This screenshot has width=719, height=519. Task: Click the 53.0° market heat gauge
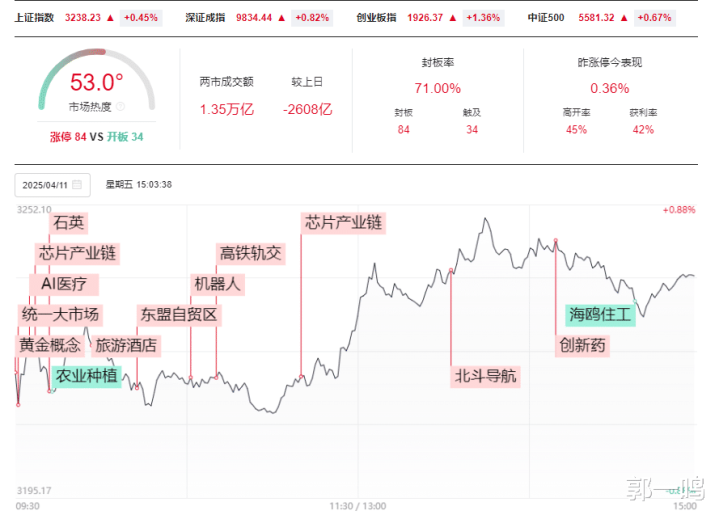pyautogui.click(x=96, y=83)
